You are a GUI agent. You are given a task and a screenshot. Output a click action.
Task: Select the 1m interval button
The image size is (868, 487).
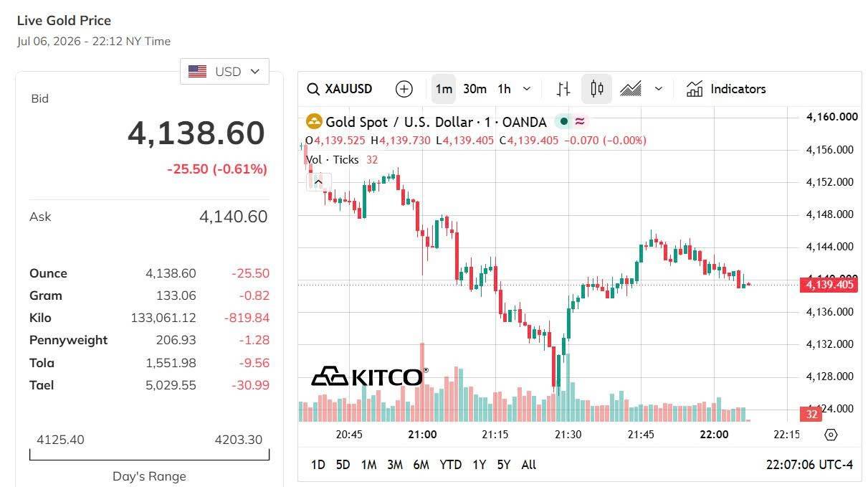coord(444,89)
